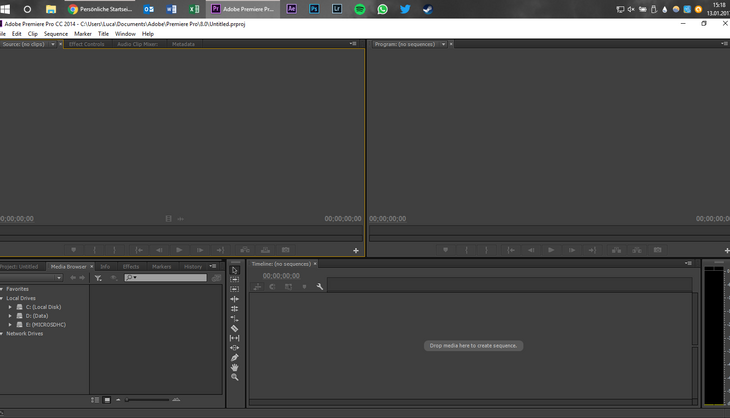
Task: Open After Effects from the taskbar
Action: (x=291, y=9)
